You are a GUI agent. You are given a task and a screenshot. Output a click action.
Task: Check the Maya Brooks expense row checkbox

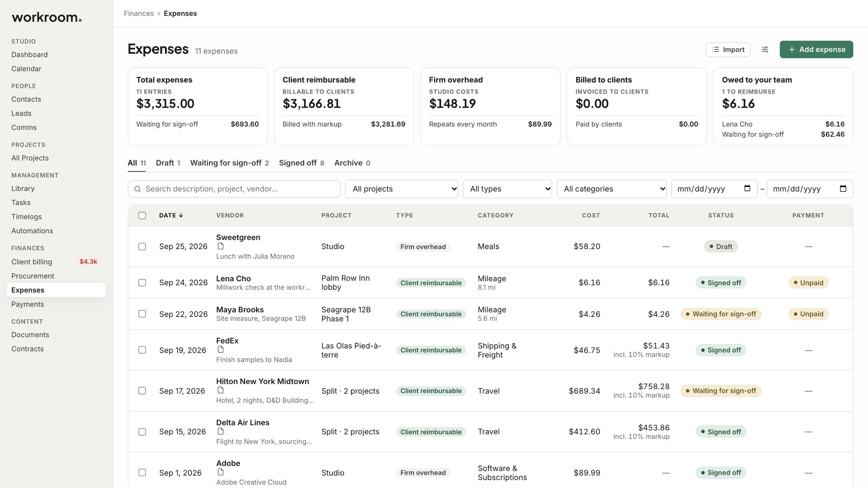click(x=142, y=314)
